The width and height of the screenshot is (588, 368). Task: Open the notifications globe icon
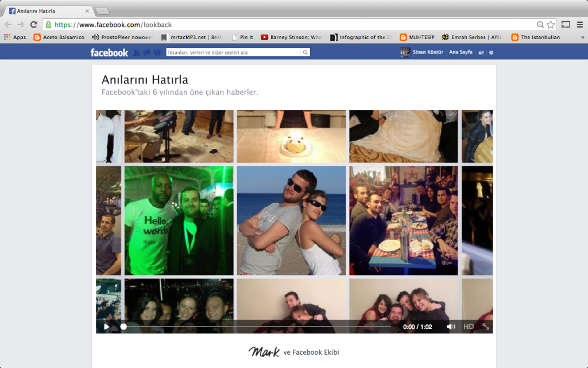[157, 52]
